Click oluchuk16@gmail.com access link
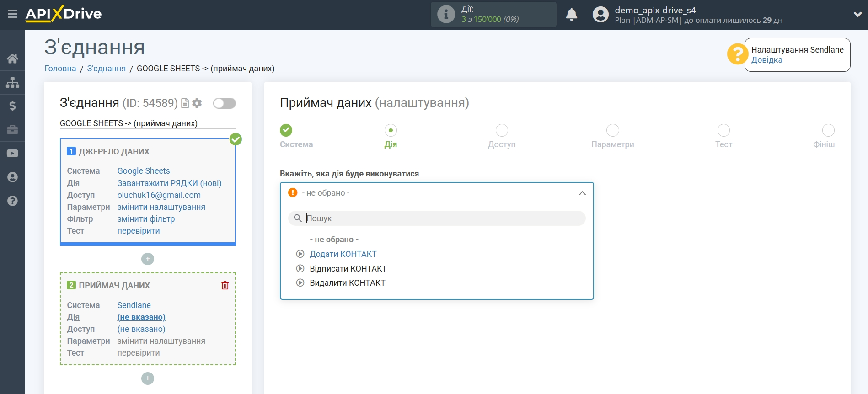Screen dimensions: 868x394 click(159, 195)
